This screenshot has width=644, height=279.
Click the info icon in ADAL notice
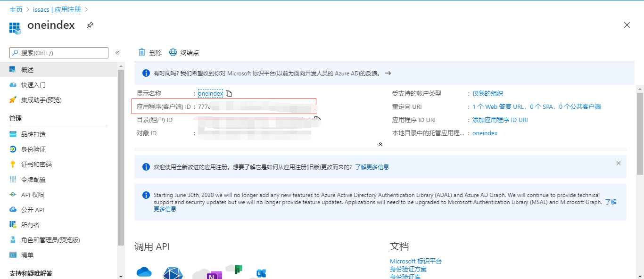(x=146, y=195)
